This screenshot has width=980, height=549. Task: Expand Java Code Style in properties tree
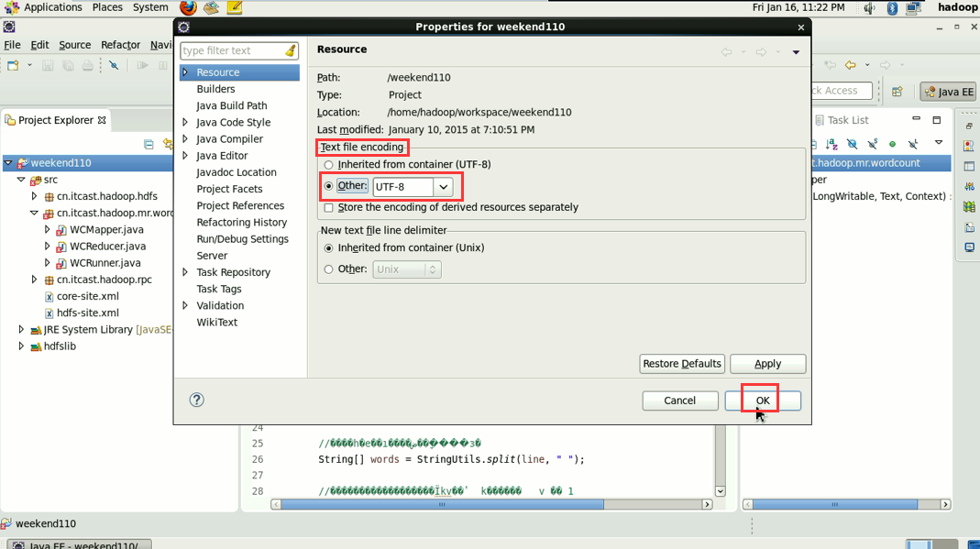(185, 123)
